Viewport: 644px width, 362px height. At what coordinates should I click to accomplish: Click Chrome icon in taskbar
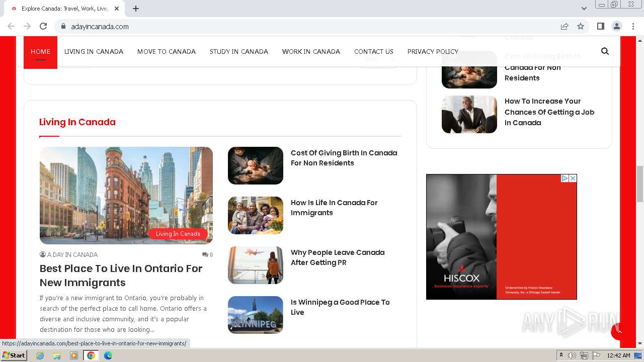coord(91,355)
